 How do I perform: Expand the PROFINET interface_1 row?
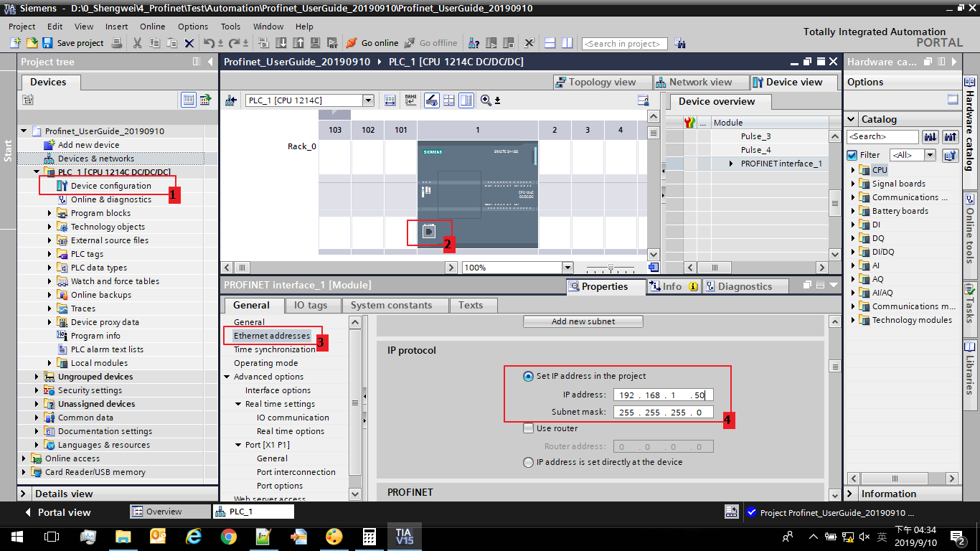click(732, 164)
